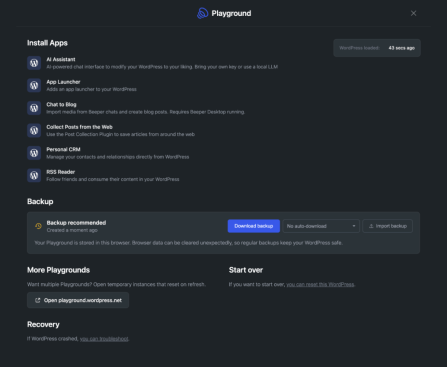Image resolution: width=447 pixels, height=367 pixels.
Task: Click the WordPress icon beside Collect Posts from the Web
Action: [34, 130]
